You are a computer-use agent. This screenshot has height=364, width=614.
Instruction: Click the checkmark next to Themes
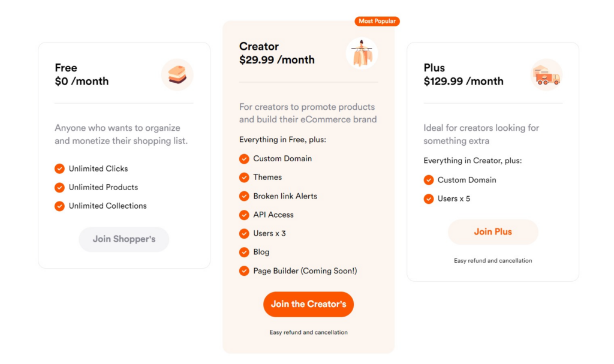244,178
